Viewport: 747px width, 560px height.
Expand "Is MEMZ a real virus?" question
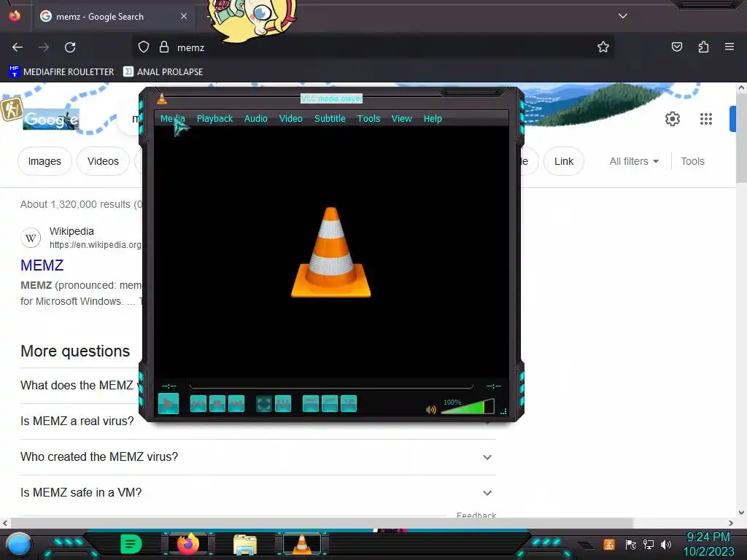tap(77, 421)
